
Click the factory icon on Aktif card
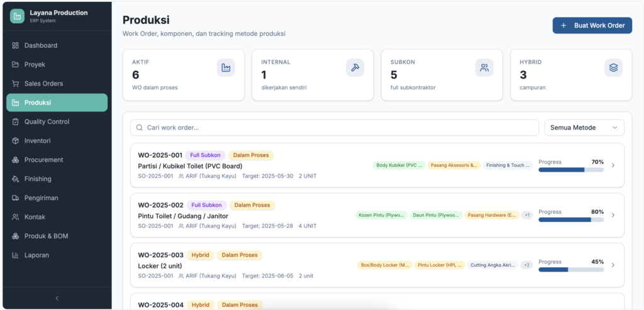tap(226, 68)
